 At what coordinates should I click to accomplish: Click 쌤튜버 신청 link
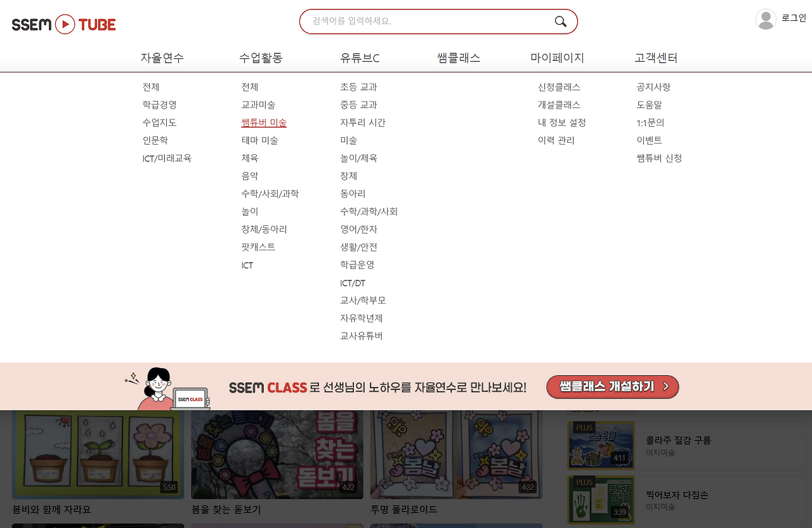658,158
